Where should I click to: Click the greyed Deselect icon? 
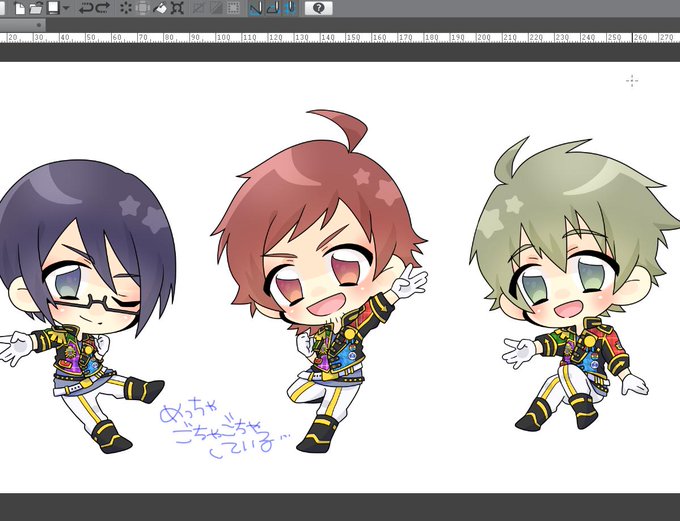coord(199,8)
